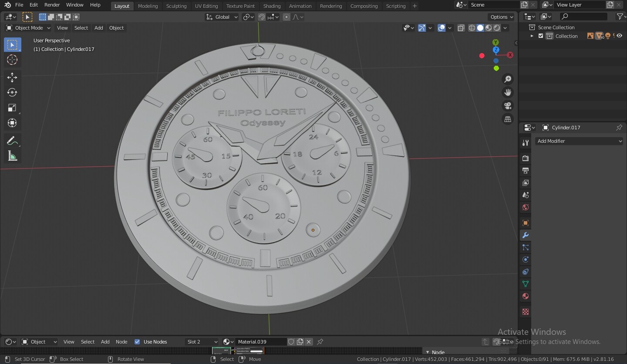Switch to rendered viewport shading
627x364 pixels.
tap(497, 28)
